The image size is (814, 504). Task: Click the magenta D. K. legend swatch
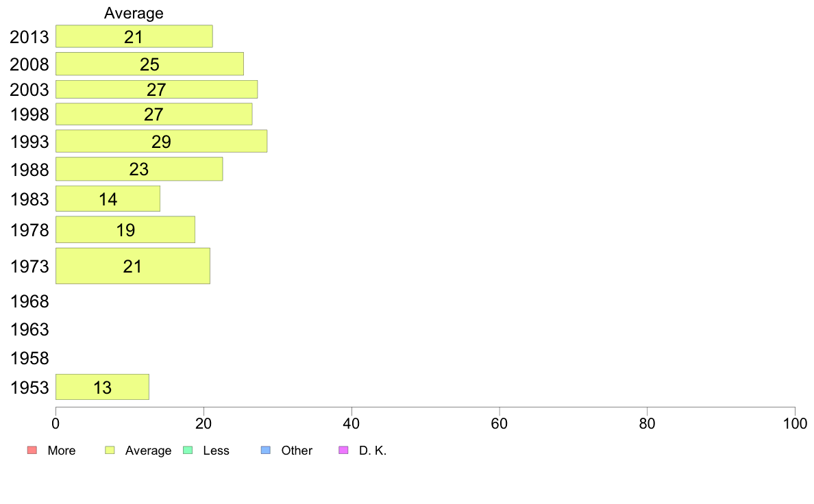[x=344, y=450]
